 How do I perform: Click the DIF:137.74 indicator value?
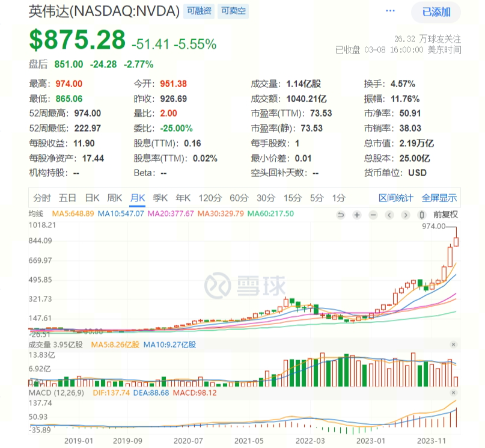pyautogui.click(x=111, y=393)
